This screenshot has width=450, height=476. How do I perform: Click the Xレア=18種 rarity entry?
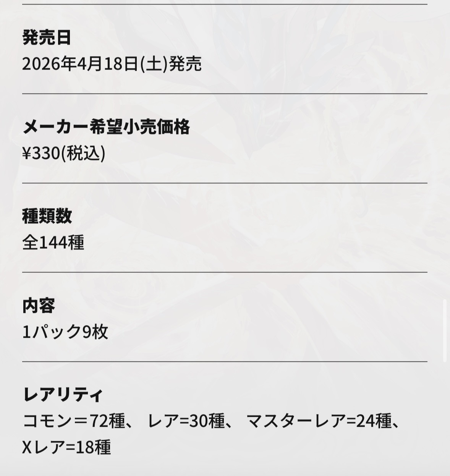tap(66, 447)
